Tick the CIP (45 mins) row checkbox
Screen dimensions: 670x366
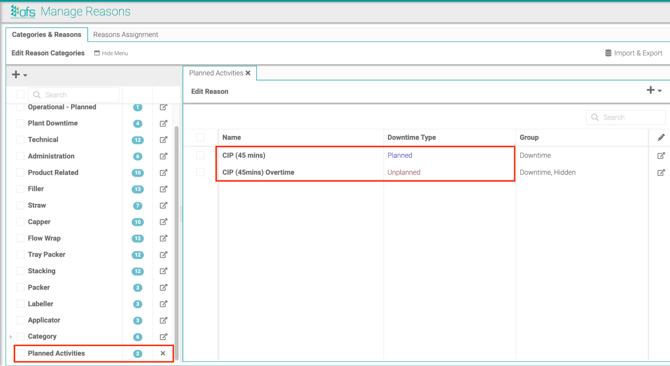(200, 155)
